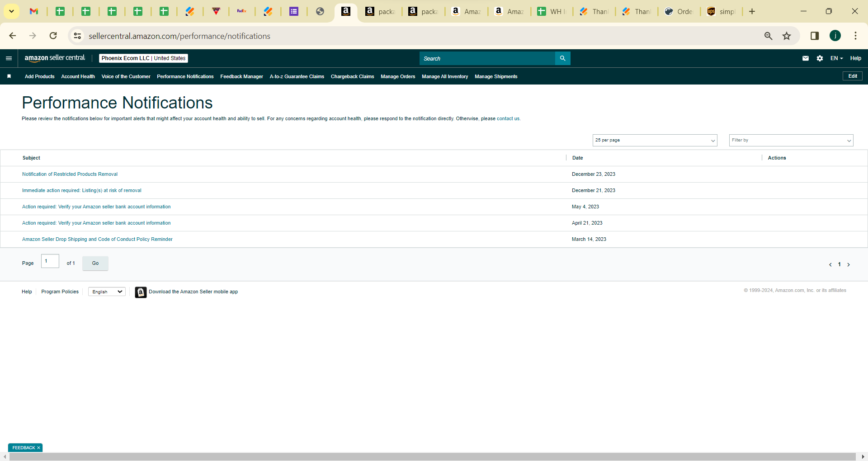
Task: Open April 21 bank account verification notification
Action: (96, 223)
